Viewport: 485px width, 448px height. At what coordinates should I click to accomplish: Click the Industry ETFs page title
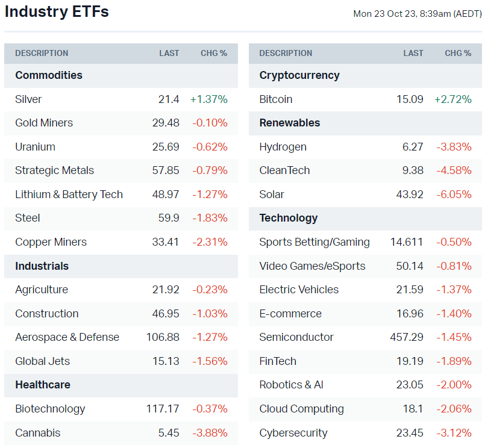point(57,11)
